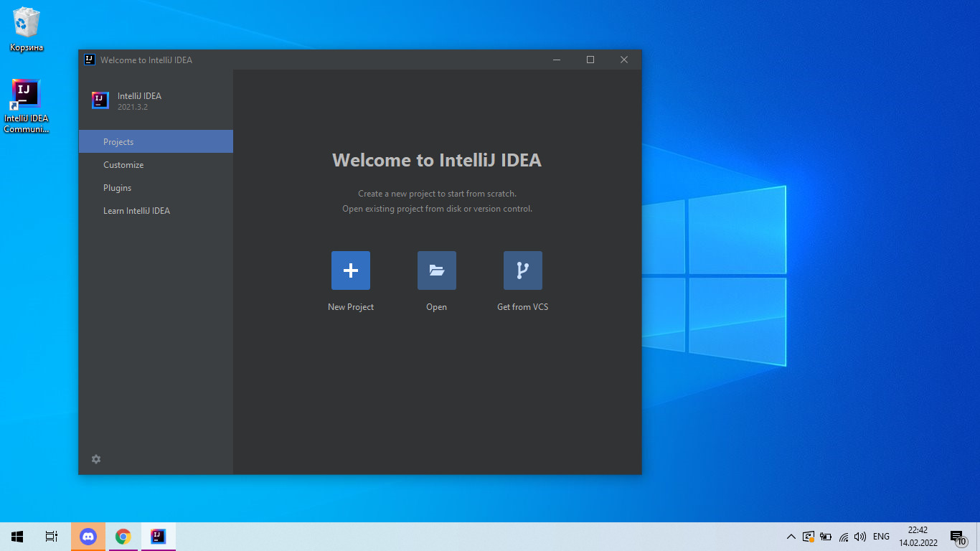Open the notification center with 10 alerts
This screenshot has height=551, width=980.
click(957, 537)
